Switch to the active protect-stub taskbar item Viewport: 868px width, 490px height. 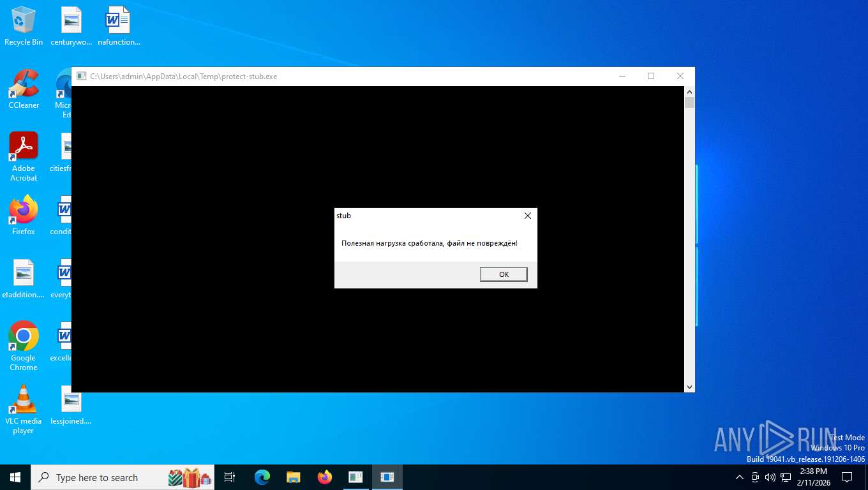point(387,477)
